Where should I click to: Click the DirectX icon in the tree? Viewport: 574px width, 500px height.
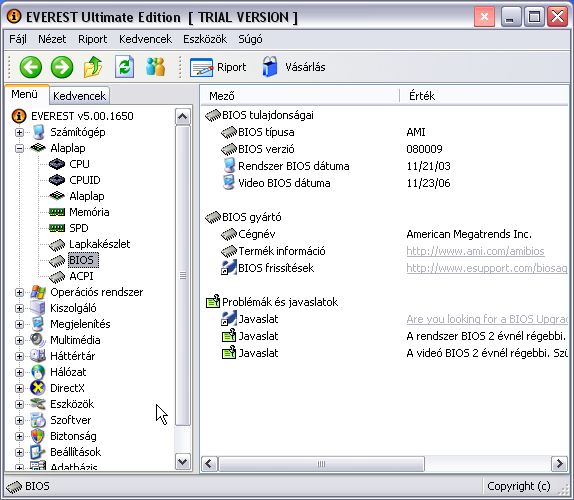click(38, 388)
